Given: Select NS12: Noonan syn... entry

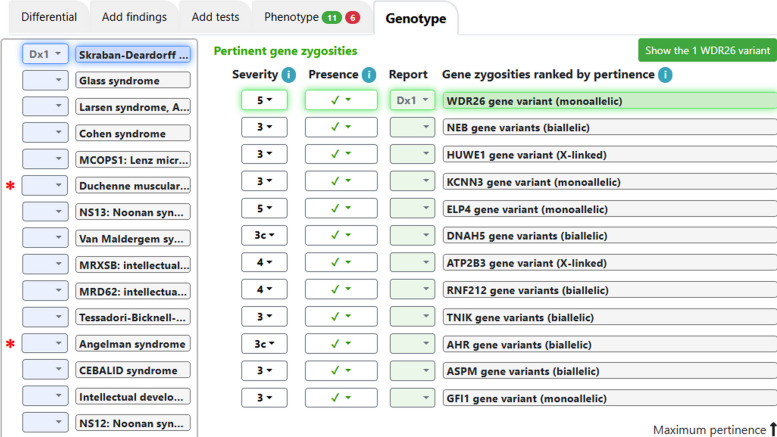Looking at the screenshot, I should pos(133,423).
